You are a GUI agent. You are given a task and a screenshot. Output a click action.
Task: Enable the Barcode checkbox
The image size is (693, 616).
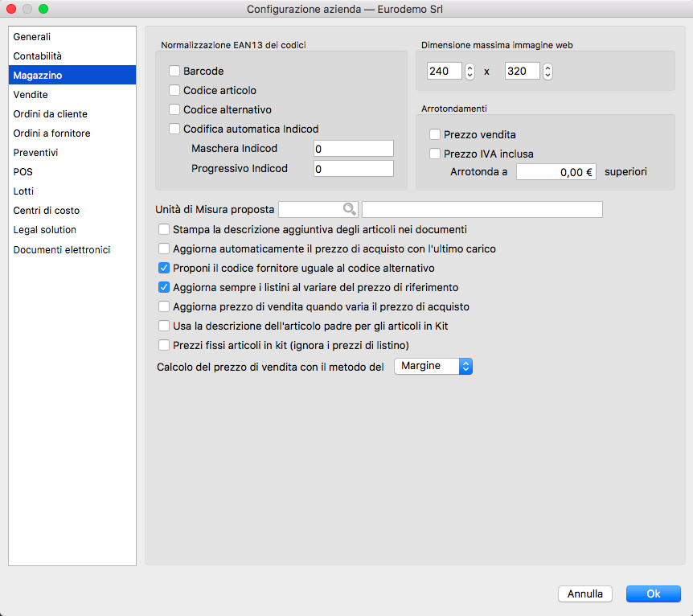(x=174, y=72)
